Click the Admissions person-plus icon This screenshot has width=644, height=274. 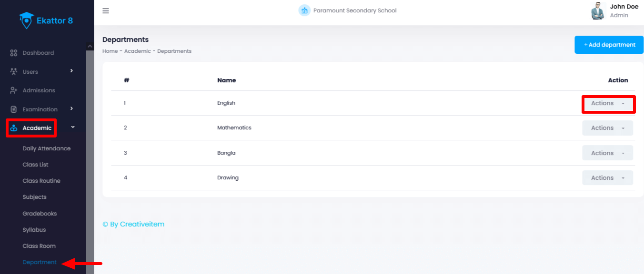coord(14,90)
